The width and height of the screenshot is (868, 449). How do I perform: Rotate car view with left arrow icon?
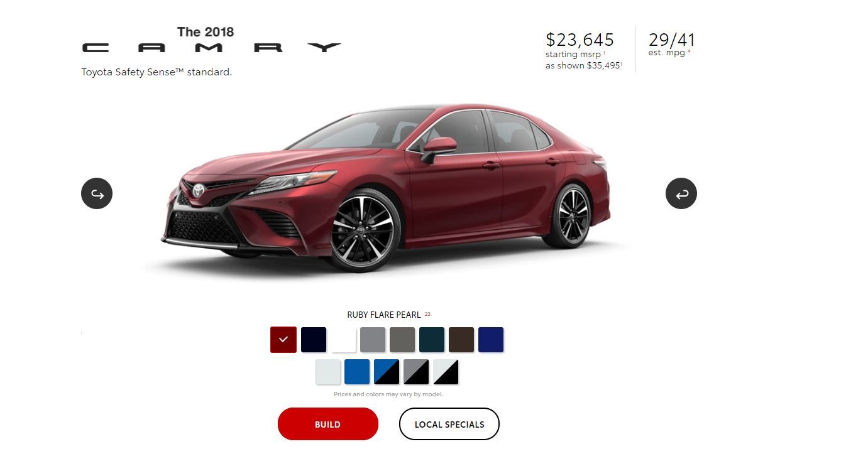click(97, 193)
